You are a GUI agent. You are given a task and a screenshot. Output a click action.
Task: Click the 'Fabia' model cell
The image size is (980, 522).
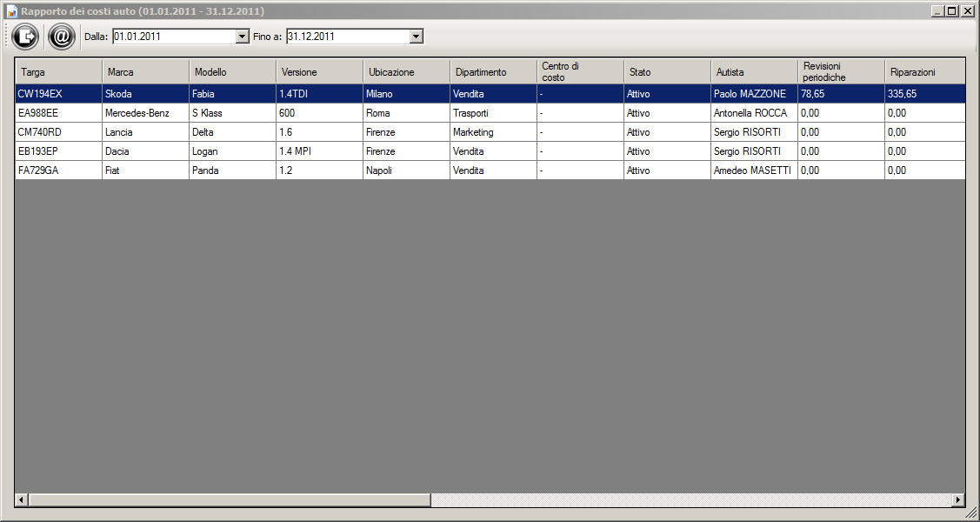pos(232,94)
